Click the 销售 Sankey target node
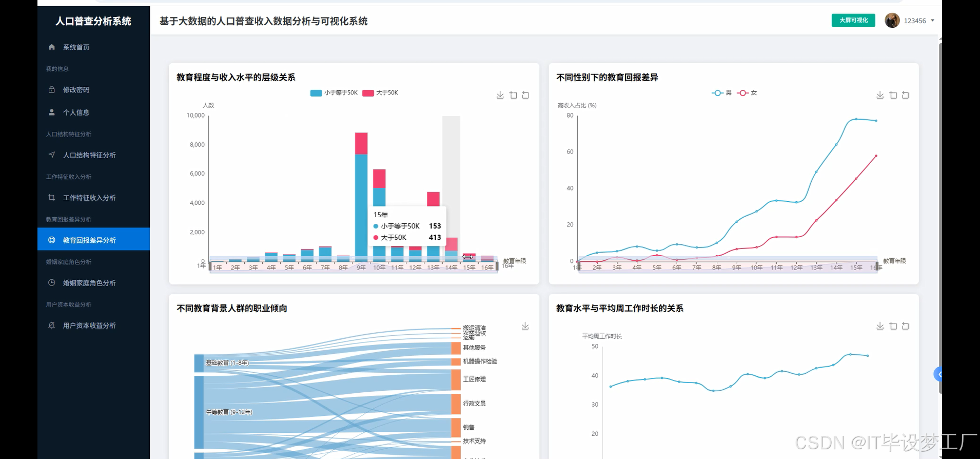The height and width of the screenshot is (459, 980). [456, 427]
